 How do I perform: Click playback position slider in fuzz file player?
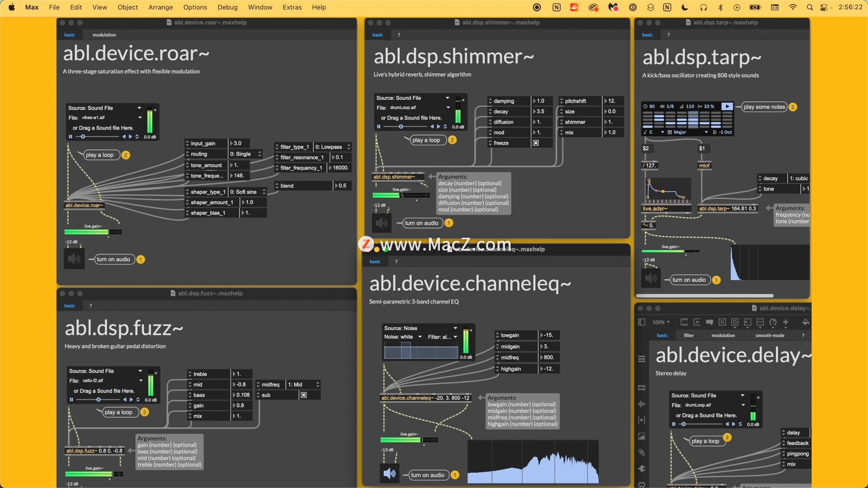pos(99,399)
